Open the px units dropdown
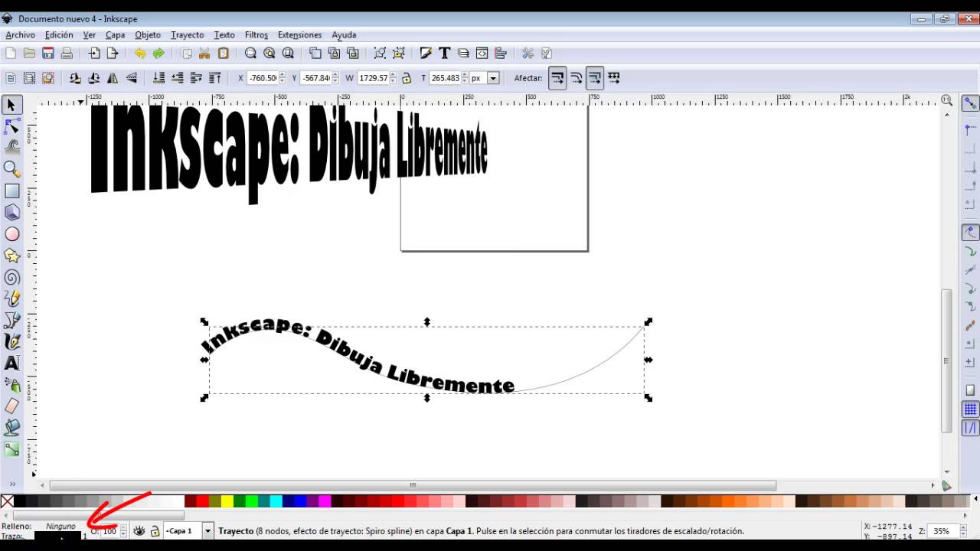 pyautogui.click(x=493, y=78)
